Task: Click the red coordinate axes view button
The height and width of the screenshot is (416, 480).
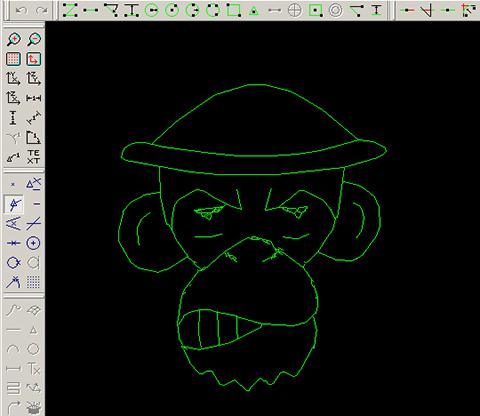Action: [34, 59]
